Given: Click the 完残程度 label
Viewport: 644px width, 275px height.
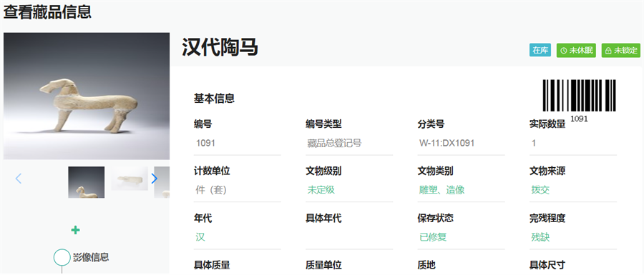Looking at the screenshot, I should pos(547,219).
